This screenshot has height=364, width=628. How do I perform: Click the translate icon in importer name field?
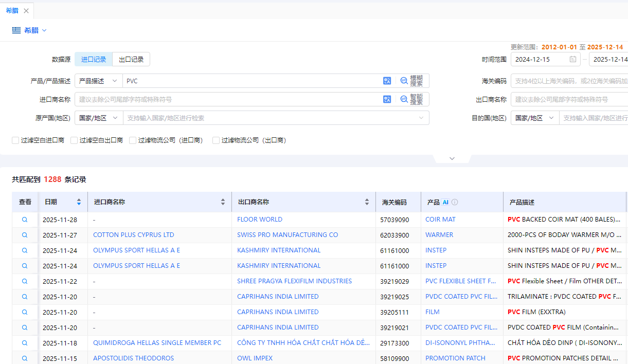click(387, 99)
